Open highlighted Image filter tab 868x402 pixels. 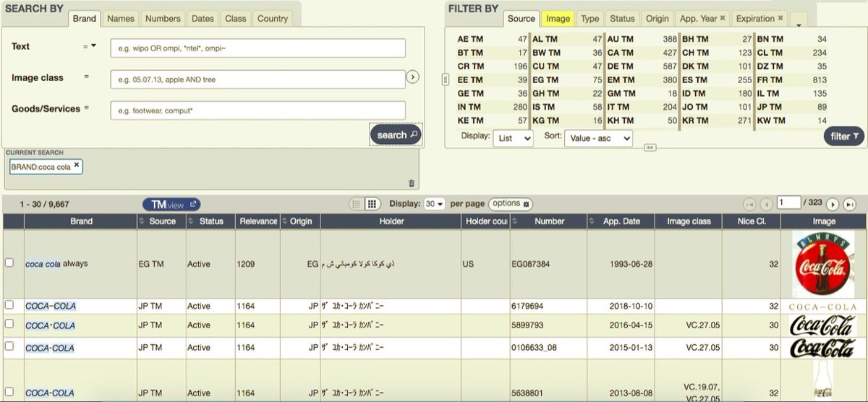(558, 19)
